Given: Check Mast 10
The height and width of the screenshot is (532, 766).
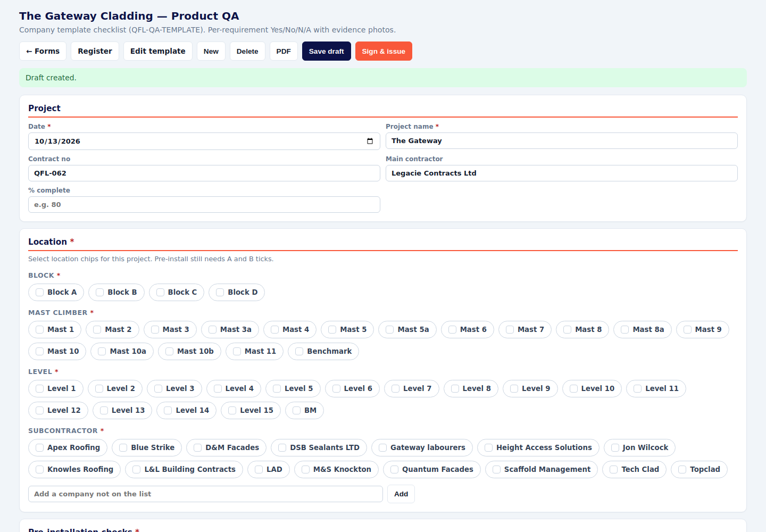Looking at the screenshot, I should tap(57, 351).
